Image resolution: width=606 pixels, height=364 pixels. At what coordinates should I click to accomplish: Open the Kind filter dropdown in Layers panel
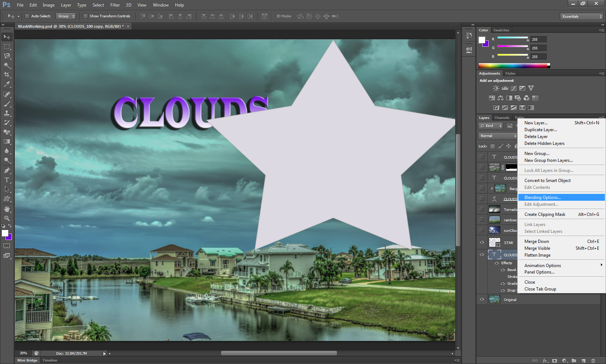(x=490, y=126)
